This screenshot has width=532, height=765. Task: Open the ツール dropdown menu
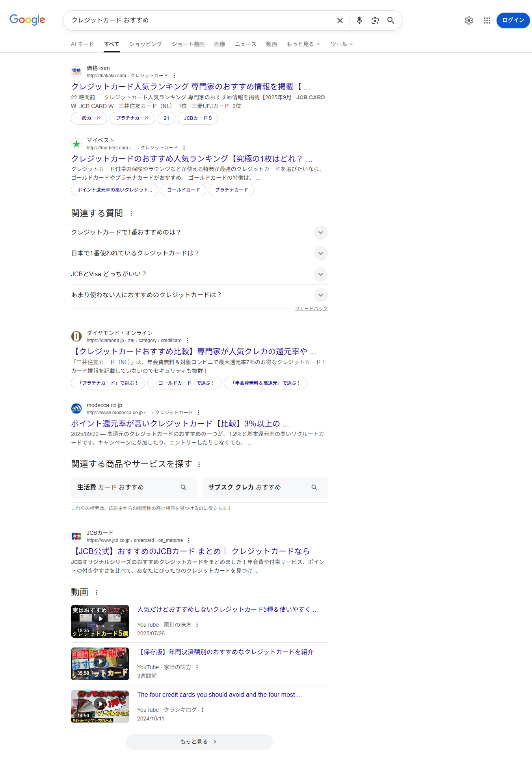click(341, 44)
